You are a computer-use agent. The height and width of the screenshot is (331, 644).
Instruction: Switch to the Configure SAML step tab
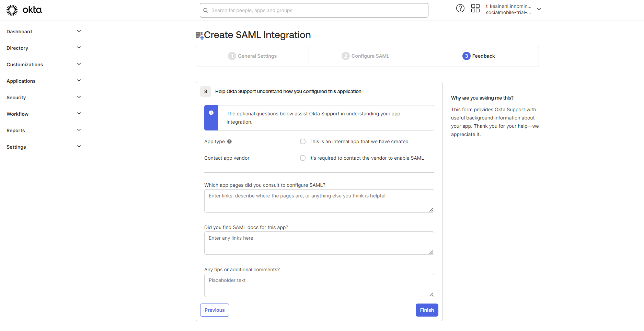(366, 56)
